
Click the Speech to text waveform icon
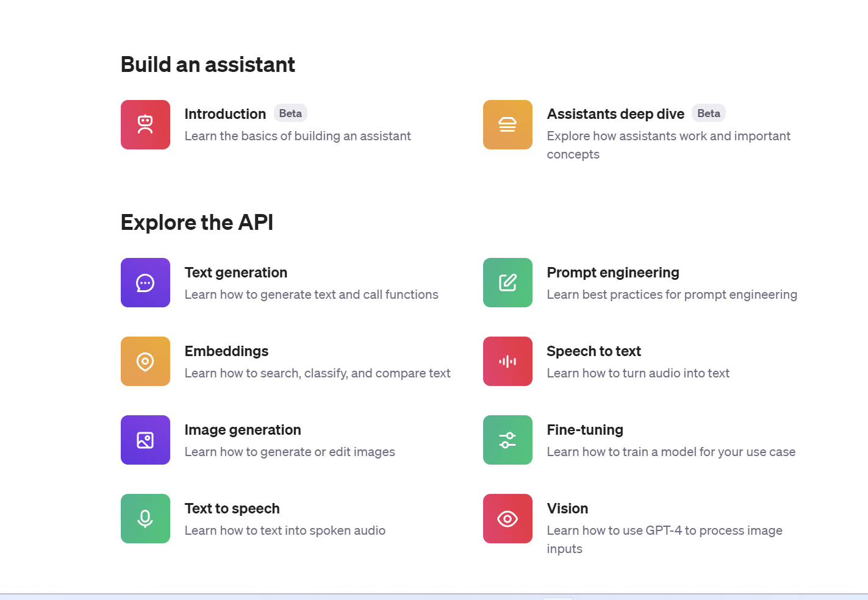(508, 361)
